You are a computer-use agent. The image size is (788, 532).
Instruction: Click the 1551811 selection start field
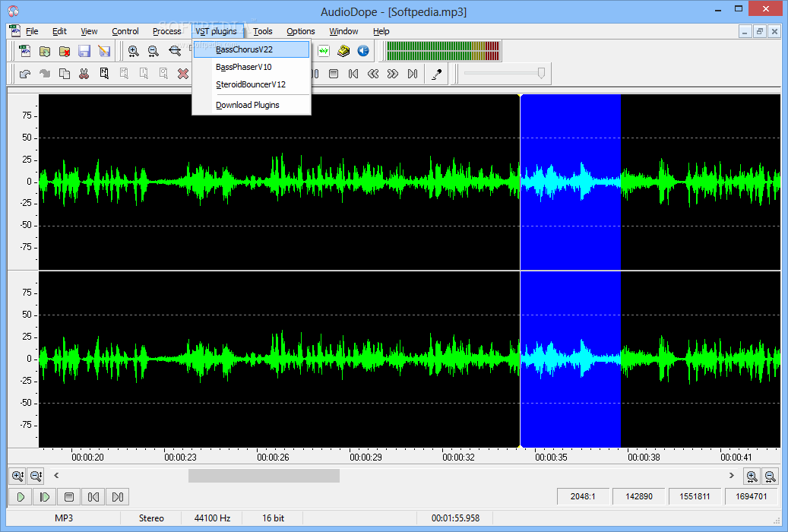[x=695, y=496]
